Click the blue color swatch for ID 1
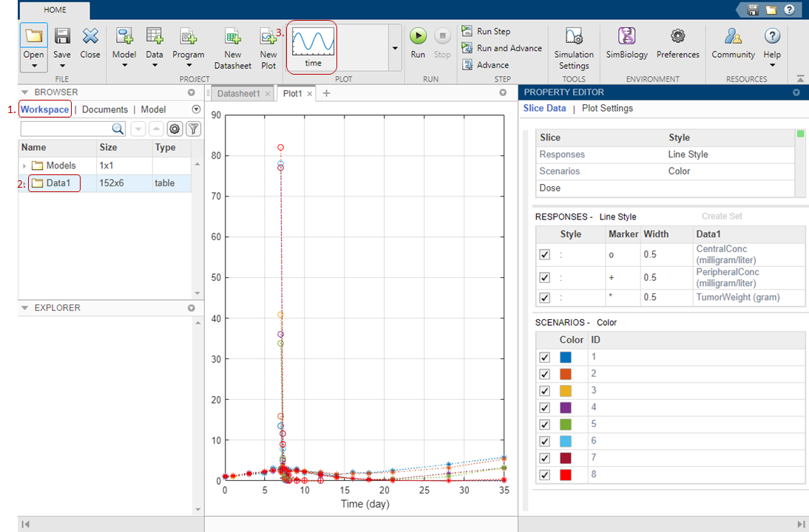Viewport: 809px width, 532px height. (566, 357)
